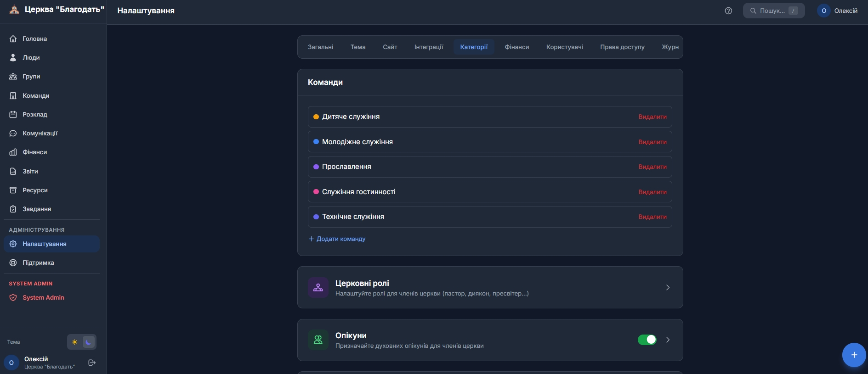Switch to the Інтеграції tab
868x374 pixels.
(x=428, y=47)
